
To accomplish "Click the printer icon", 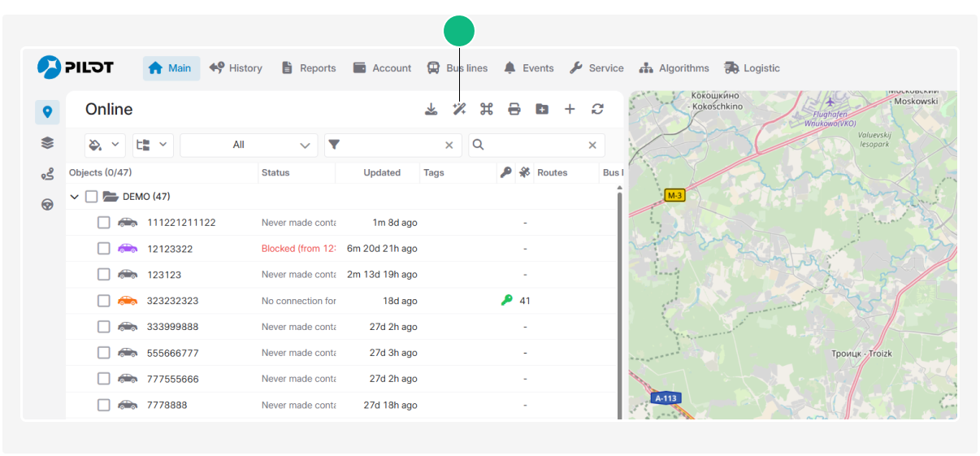I will (514, 110).
